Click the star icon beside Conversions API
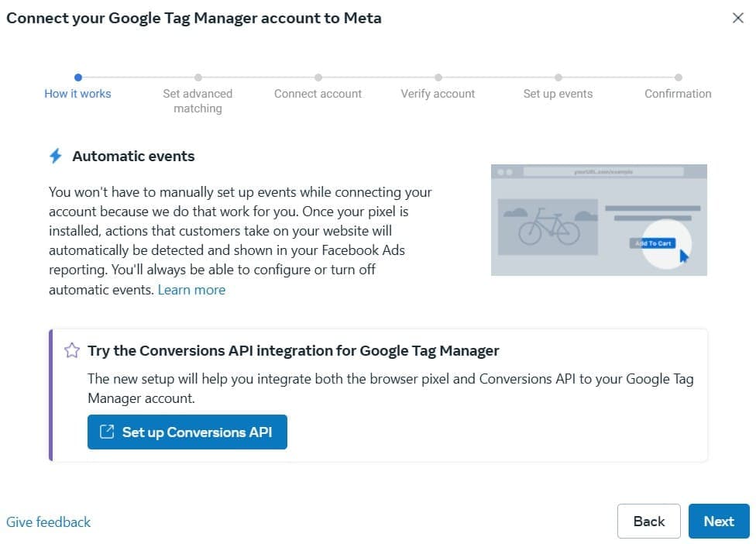The image size is (756, 544). (72, 350)
